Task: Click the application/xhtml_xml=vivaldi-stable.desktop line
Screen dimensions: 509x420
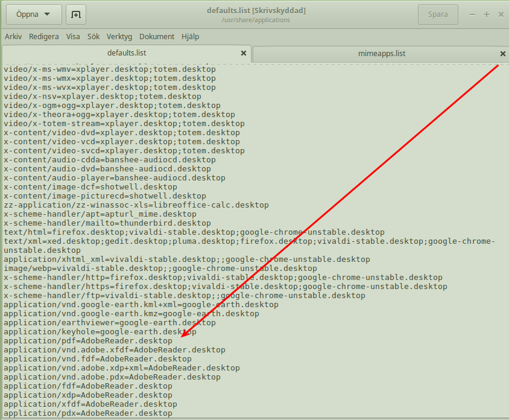Action: point(187,260)
